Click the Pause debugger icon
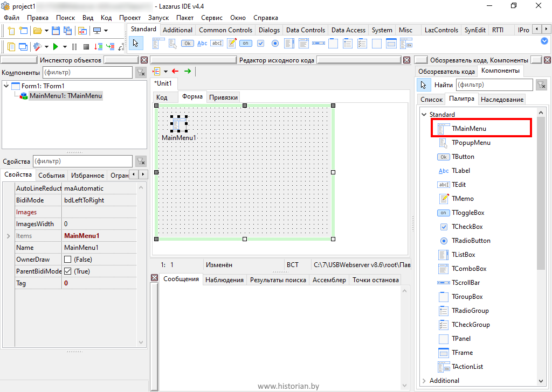Image resolution: width=552 pixels, height=392 pixels. tap(74, 46)
